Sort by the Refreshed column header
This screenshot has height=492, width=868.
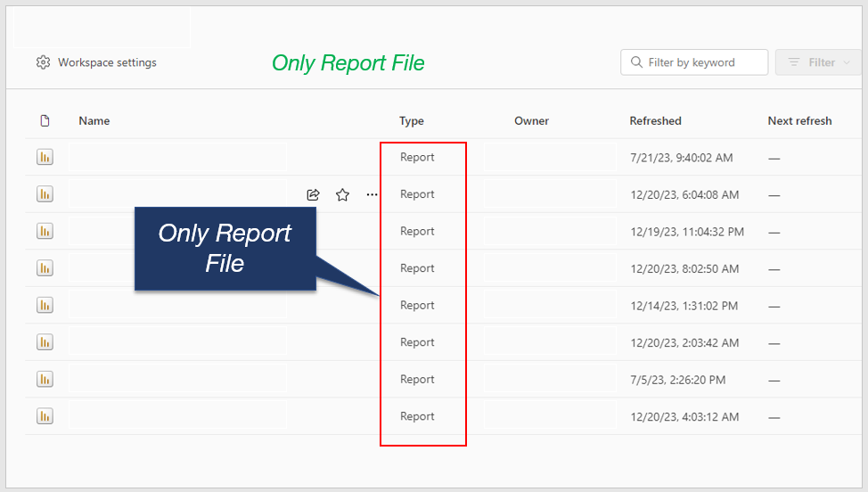(x=655, y=120)
